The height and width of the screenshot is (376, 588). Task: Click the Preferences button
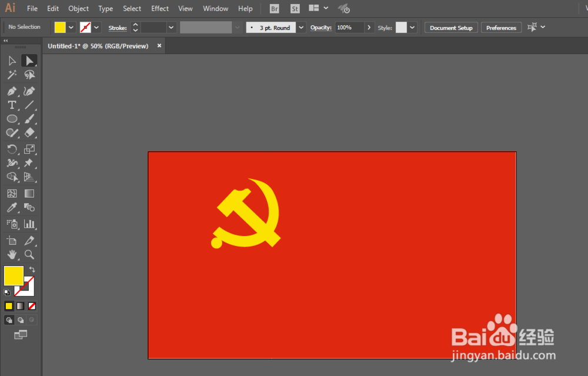pos(501,28)
